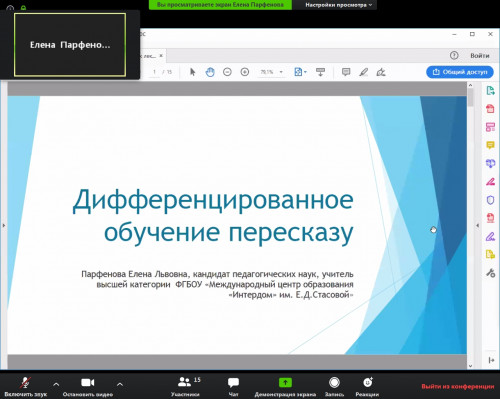Open the Organize Pages sidebar tool
The height and width of the screenshot is (399, 500).
coord(490,127)
